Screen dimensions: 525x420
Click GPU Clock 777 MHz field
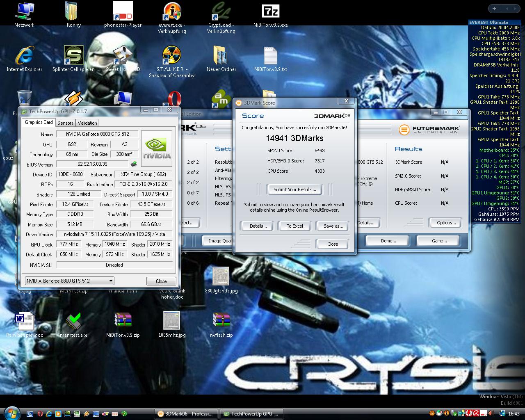pos(68,244)
